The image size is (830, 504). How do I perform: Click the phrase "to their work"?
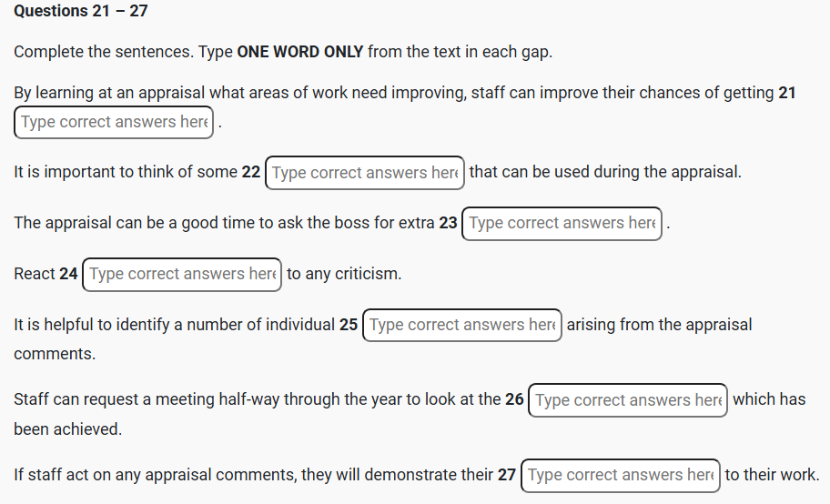coord(772,475)
